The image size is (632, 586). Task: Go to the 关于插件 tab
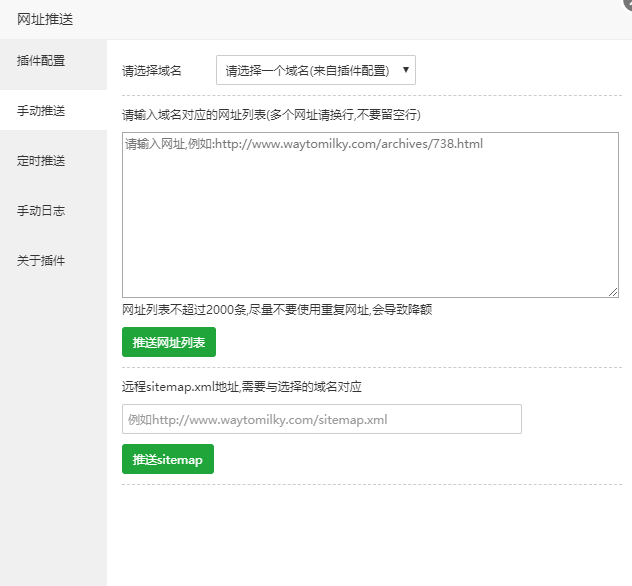pyautogui.click(x=53, y=260)
